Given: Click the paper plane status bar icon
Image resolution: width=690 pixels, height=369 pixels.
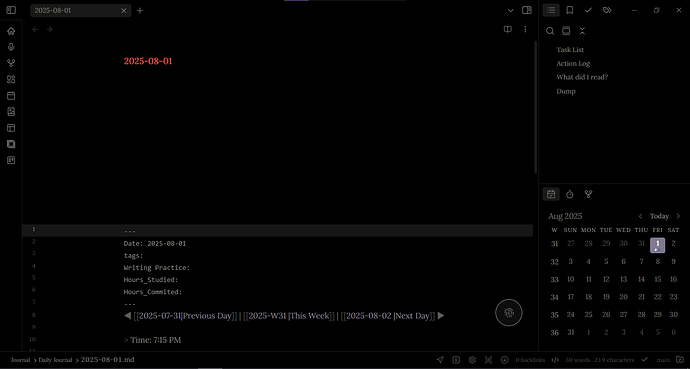Looking at the screenshot, I should [440, 360].
